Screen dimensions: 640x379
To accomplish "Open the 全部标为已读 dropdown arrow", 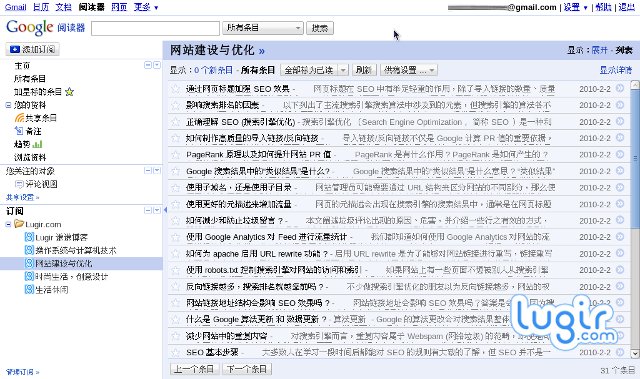I will coord(343,70).
